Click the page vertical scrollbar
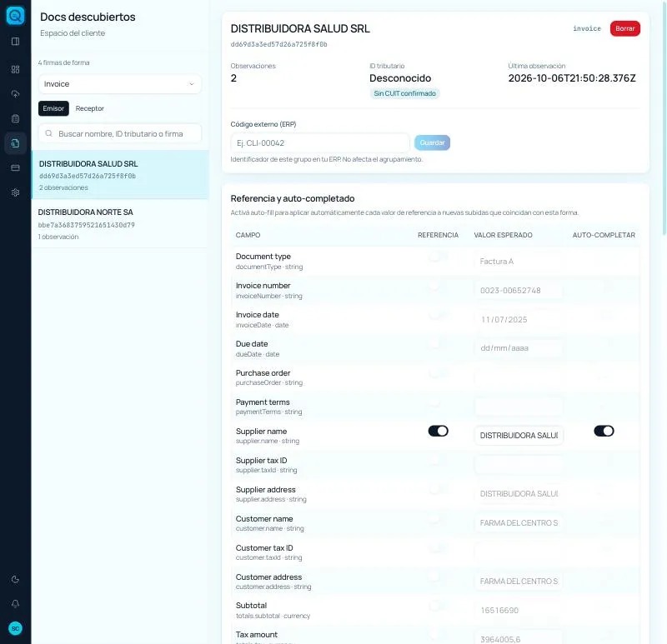Screen dimensions: 667x644 tap(664, 117)
